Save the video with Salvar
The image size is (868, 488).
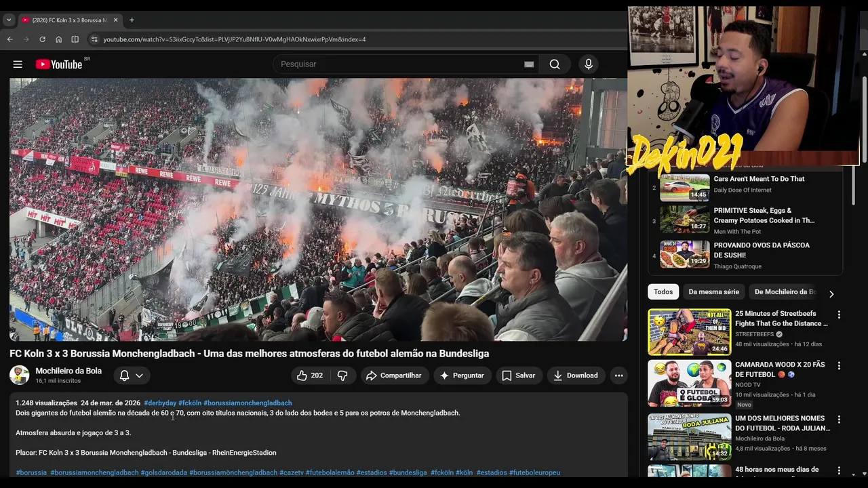pyautogui.click(x=519, y=375)
